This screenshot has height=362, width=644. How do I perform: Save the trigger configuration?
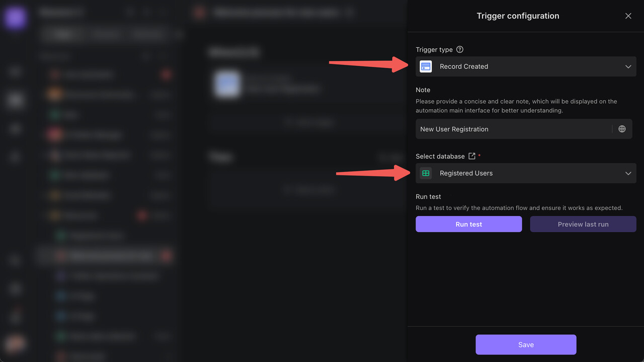(526, 345)
